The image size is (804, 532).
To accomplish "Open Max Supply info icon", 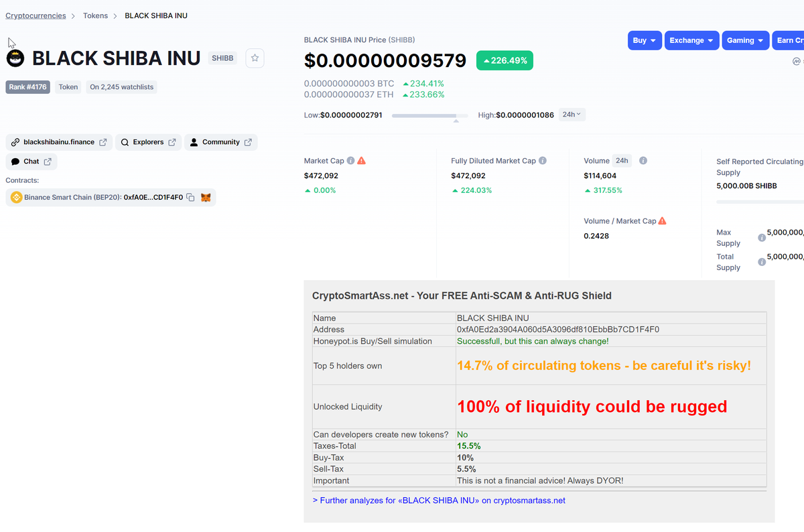I will click(x=762, y=238).
